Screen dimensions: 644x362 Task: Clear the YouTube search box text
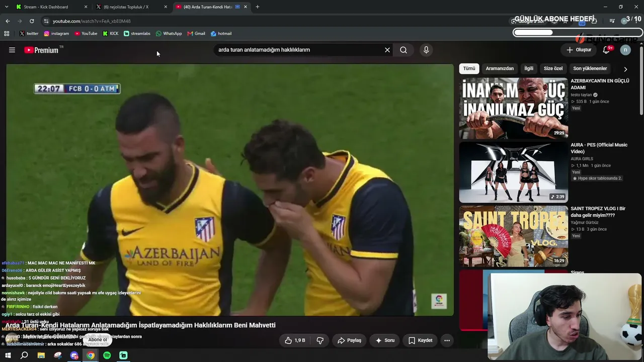(x=387, y=50)
